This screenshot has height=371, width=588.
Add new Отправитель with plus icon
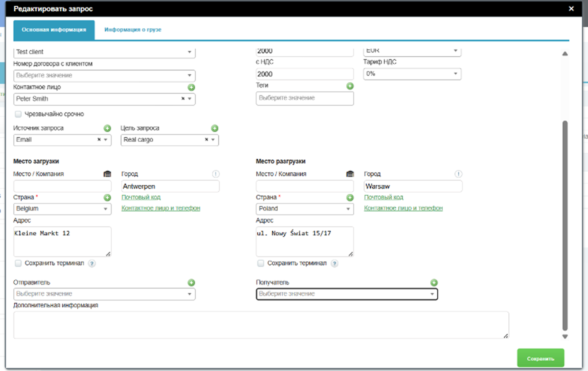191,283
